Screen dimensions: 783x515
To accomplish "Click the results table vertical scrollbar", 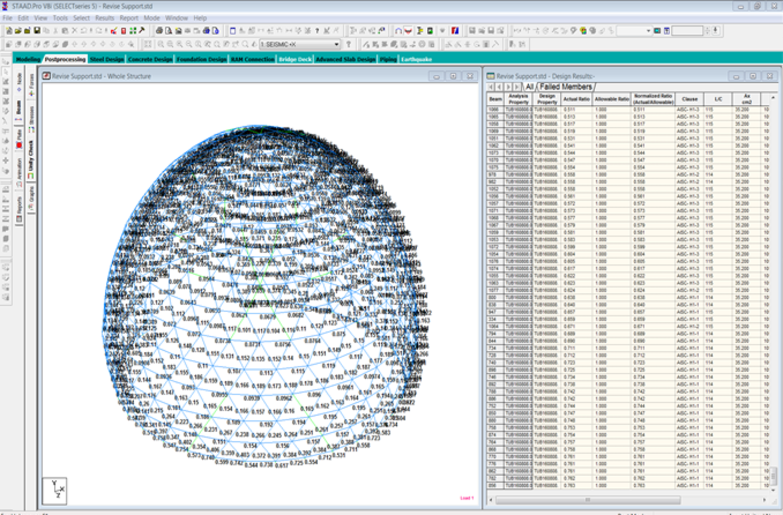I will pyautogui.click(x=776, y=300).
